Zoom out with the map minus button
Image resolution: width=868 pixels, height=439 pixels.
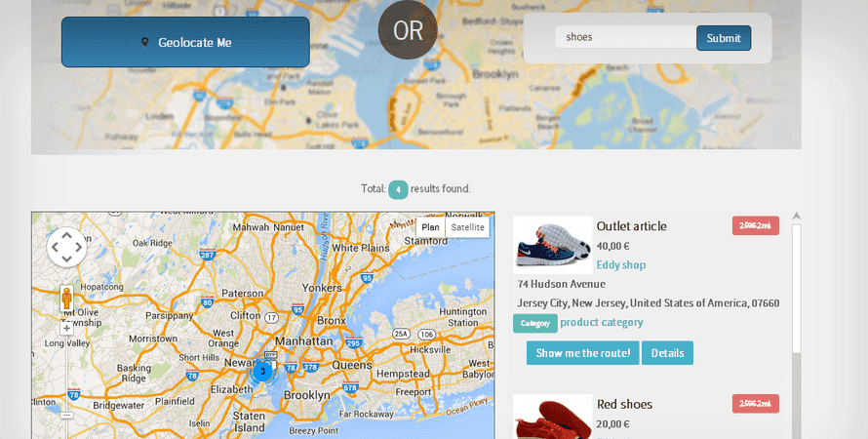tap(66, 416)
